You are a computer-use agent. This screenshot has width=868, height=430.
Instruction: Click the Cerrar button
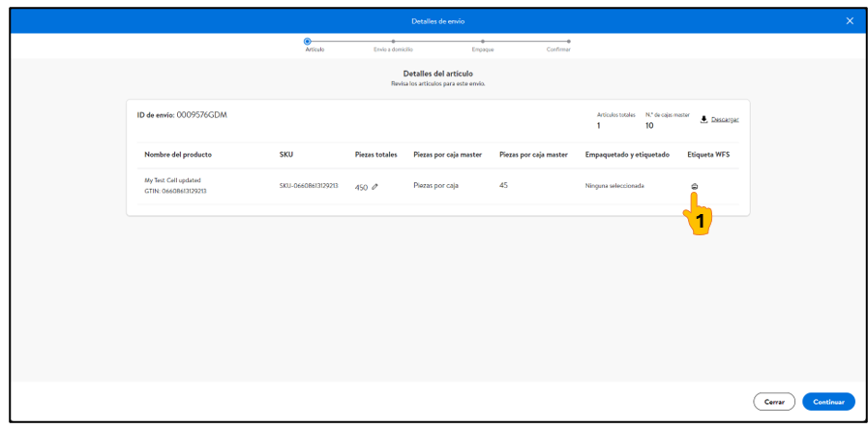pyautogui.click(x=774, y=402)
